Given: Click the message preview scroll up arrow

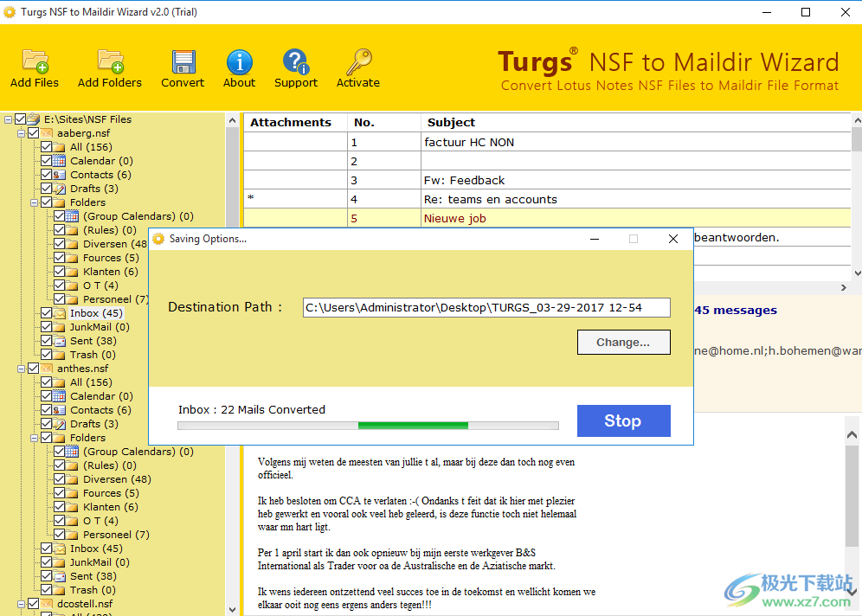Looking at the screenshot, I should point(852,434).
